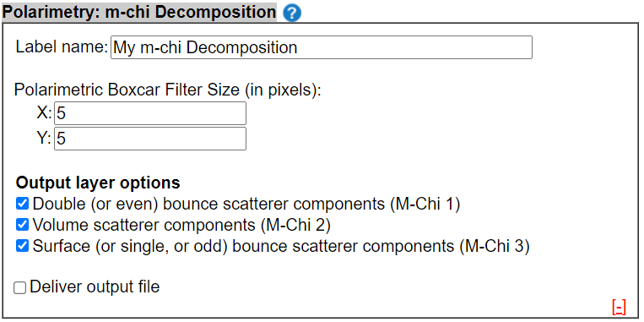Uncheck Double bounce scatterer components (M-Chi 1)
This screenshot has height=322, width=644.
pyautogui.click(x=22, y=203)
